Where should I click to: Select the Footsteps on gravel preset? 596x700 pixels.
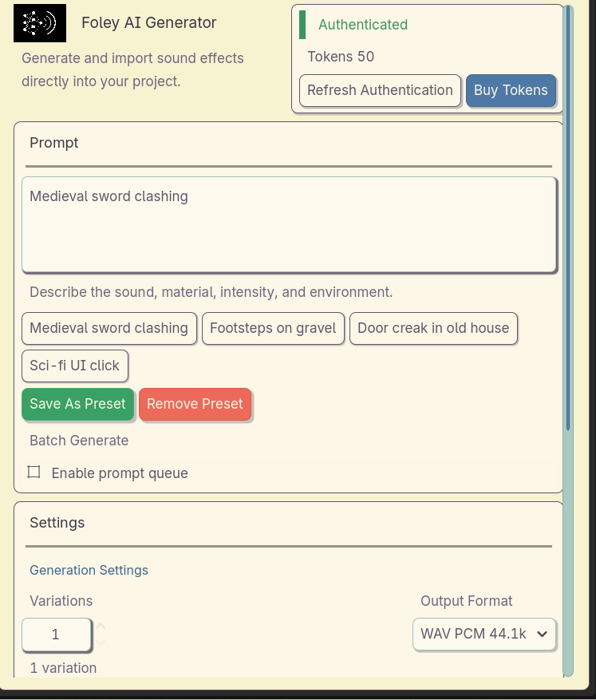pyautogui.click(x=273, y=328)
